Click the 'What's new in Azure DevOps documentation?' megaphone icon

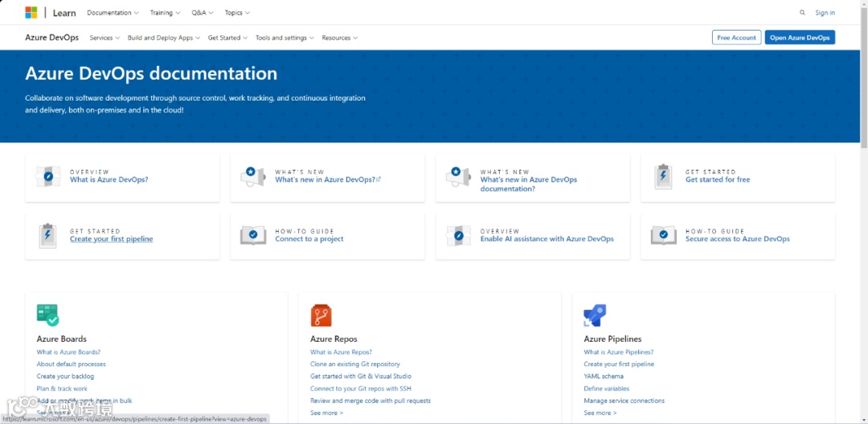458,176
